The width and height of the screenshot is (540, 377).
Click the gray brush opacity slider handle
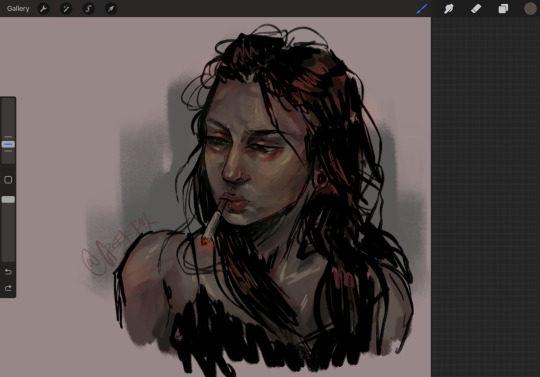[x=8, y=199]
